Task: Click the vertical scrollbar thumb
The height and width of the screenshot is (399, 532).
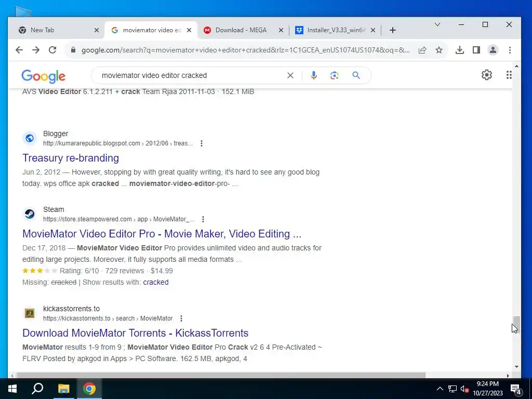Action: (516, 324)
